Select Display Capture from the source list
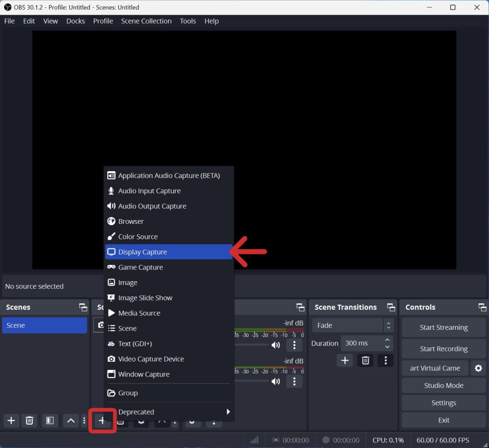This screenshot has width=489, height=448. (143, 252)
